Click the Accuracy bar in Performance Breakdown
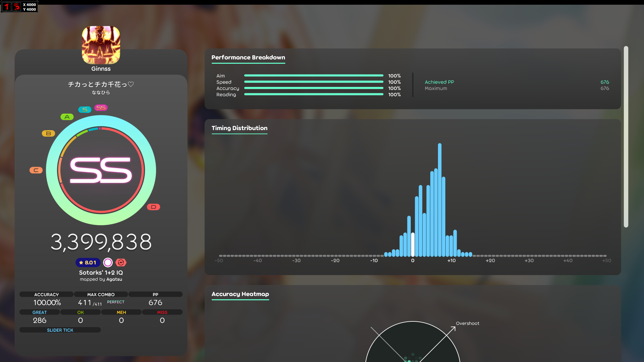 click(x=314, y=88)
